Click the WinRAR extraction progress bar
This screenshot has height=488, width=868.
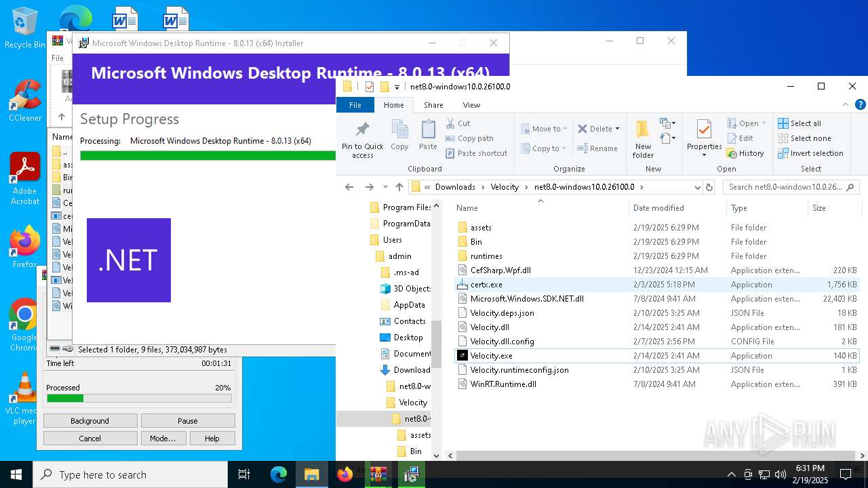tap(139, 399)
